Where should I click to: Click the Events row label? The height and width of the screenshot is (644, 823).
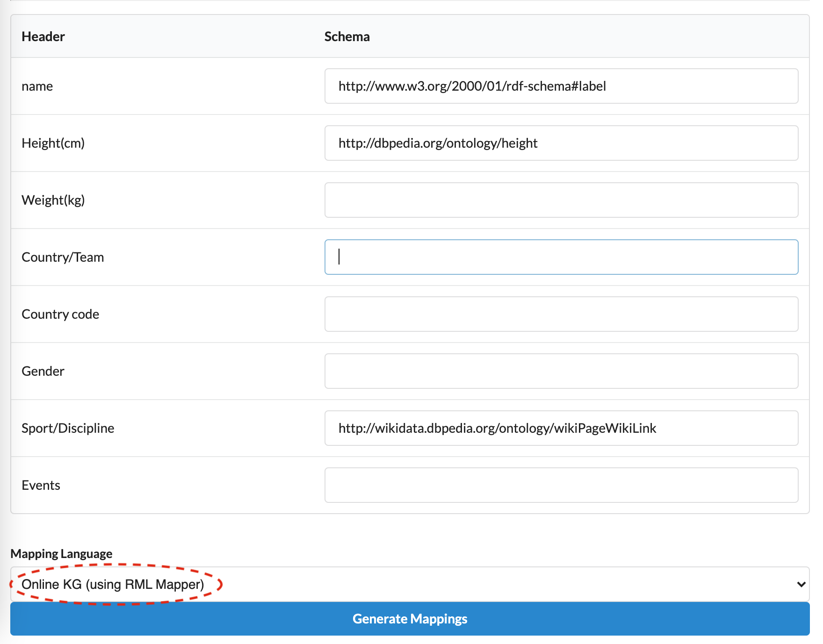point(41,485)
